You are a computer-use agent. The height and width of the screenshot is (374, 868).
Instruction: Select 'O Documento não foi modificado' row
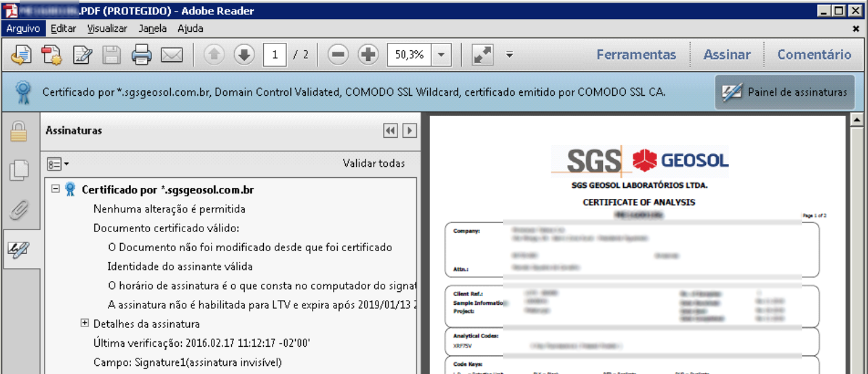tap(250, 247)
